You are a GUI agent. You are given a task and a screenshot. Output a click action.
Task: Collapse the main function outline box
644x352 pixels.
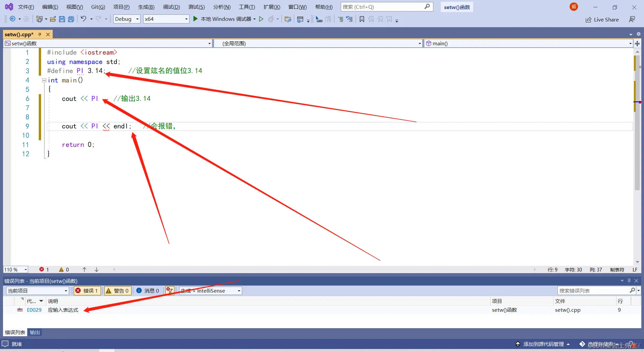(44, 80)
